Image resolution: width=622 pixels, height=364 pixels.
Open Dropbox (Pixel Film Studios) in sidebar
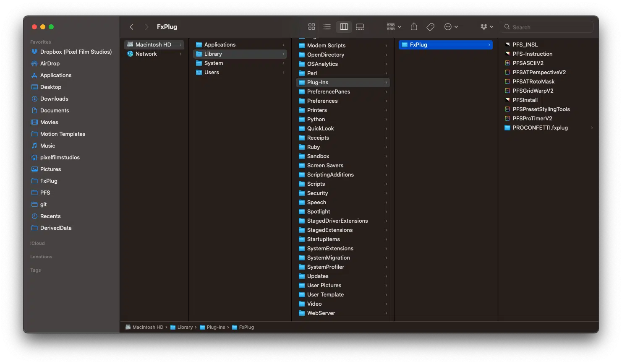tap(71, 52)
